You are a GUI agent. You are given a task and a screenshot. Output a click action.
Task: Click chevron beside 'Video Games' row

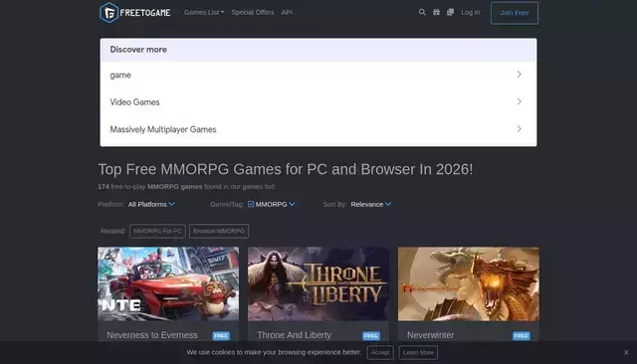(x=519, y=101)
